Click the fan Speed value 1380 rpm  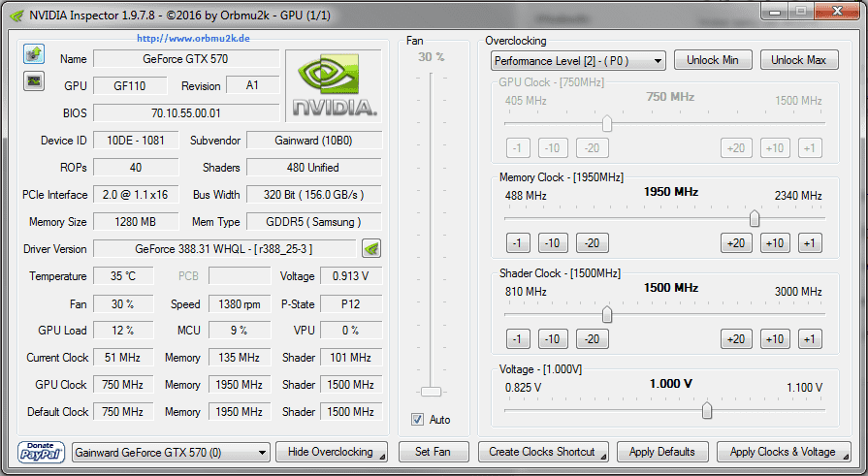tap(240, 303)
